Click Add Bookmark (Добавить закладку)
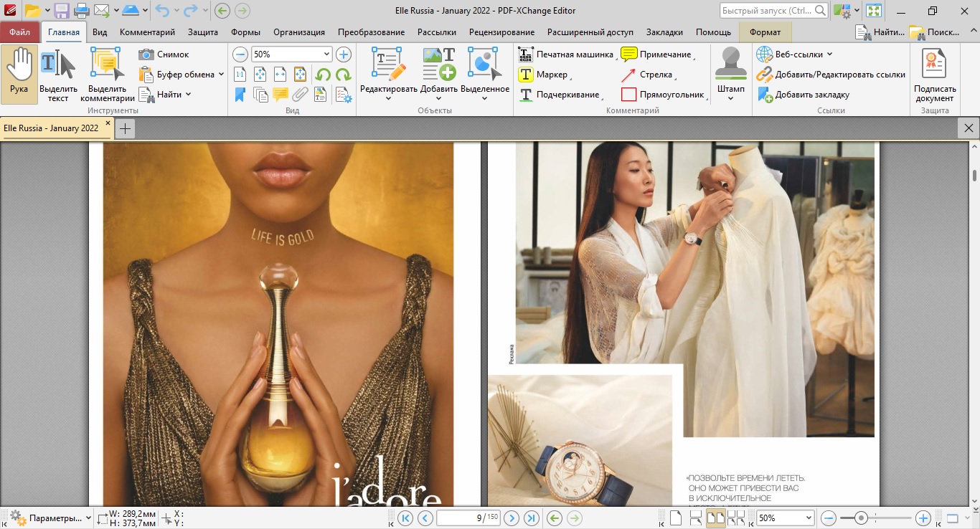 (x=804, y=95)
